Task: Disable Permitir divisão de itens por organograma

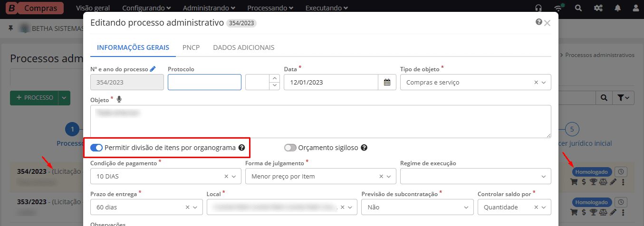Action: pyautogui.click(x=96, y=148)
